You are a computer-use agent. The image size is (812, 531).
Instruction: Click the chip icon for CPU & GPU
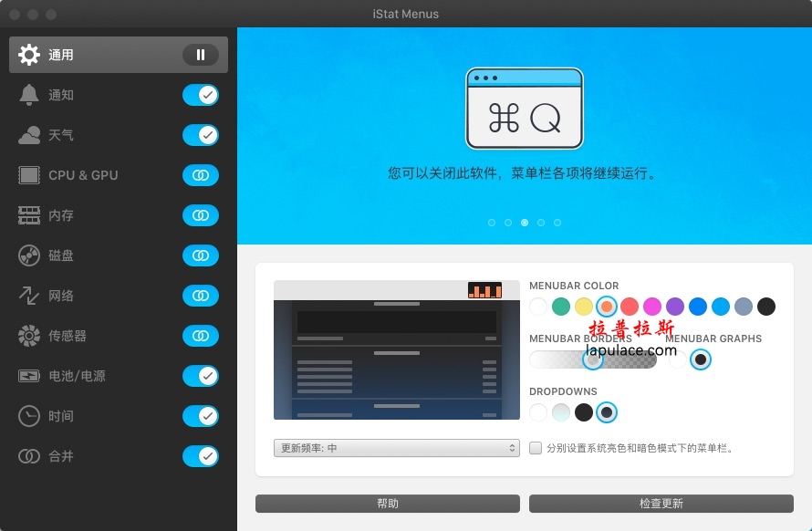coord(29,175)
